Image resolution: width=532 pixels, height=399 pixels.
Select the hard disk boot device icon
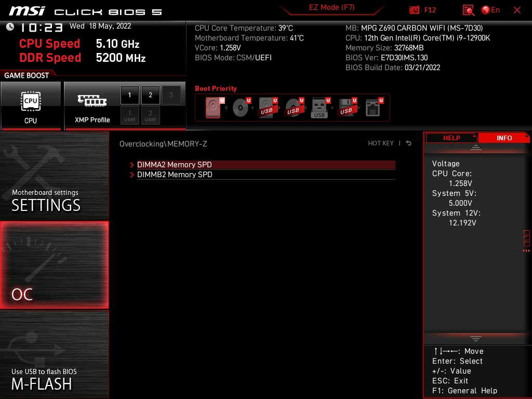(215, 108)
